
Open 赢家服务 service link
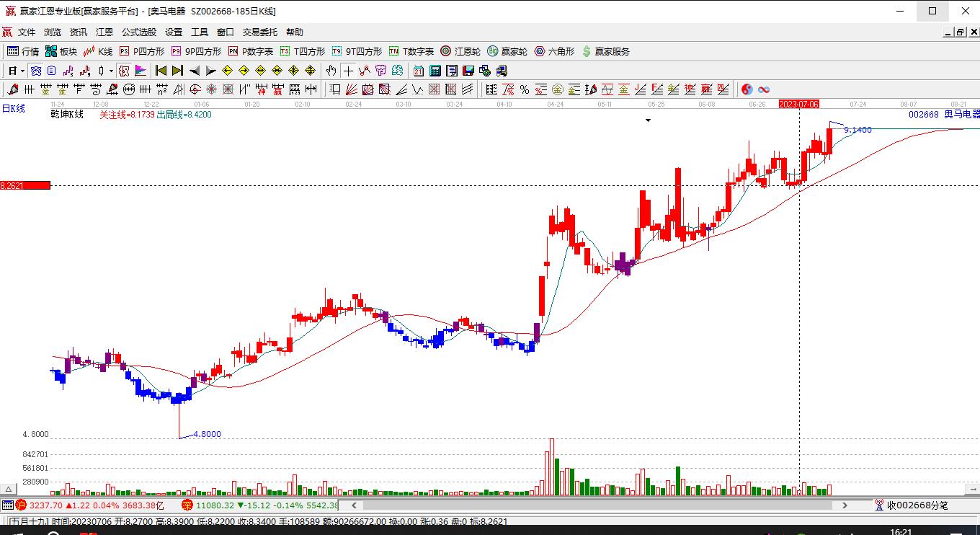(606, 51)
